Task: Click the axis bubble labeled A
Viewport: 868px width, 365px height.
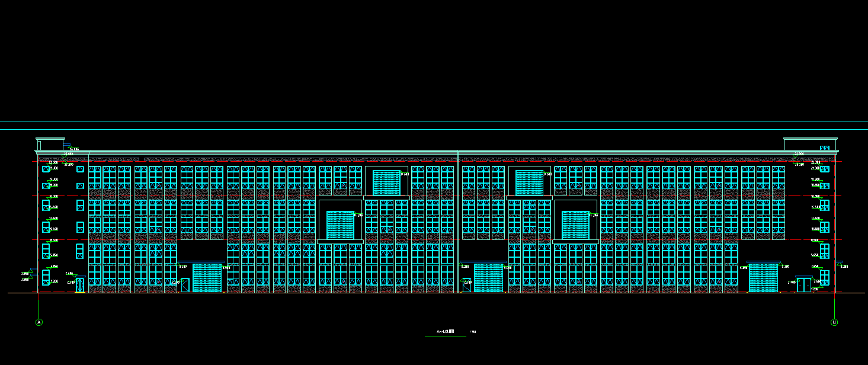Action: click(39, 322)
